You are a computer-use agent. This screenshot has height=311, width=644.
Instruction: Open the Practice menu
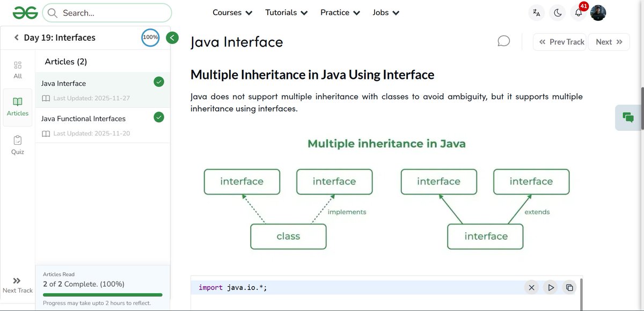tap(340, 12)
